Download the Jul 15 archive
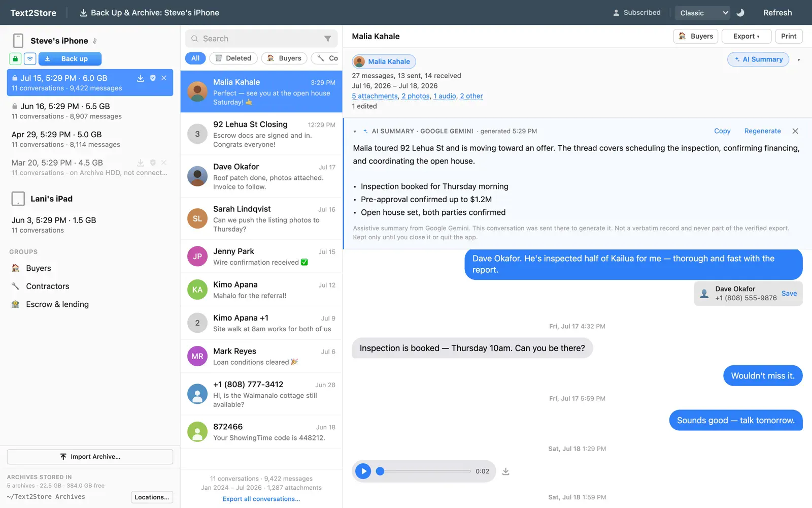The height and width of the screenshot is (508, 812). 141,78
